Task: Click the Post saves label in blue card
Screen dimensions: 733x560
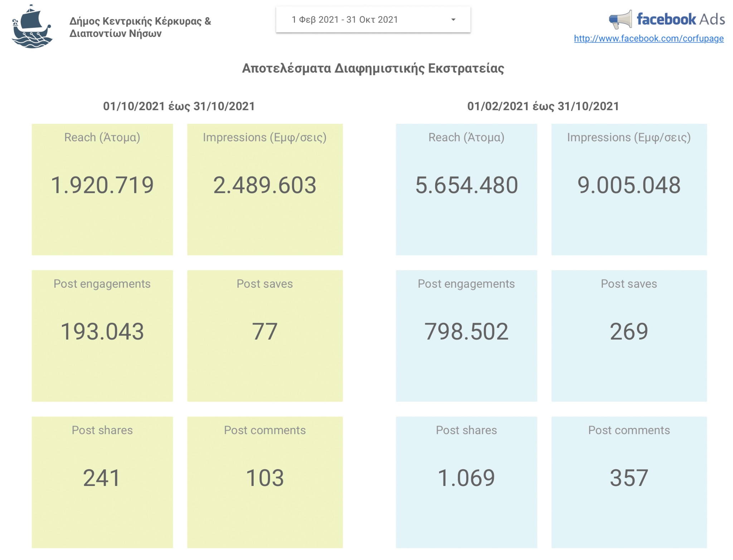Action: pos(629,284)
